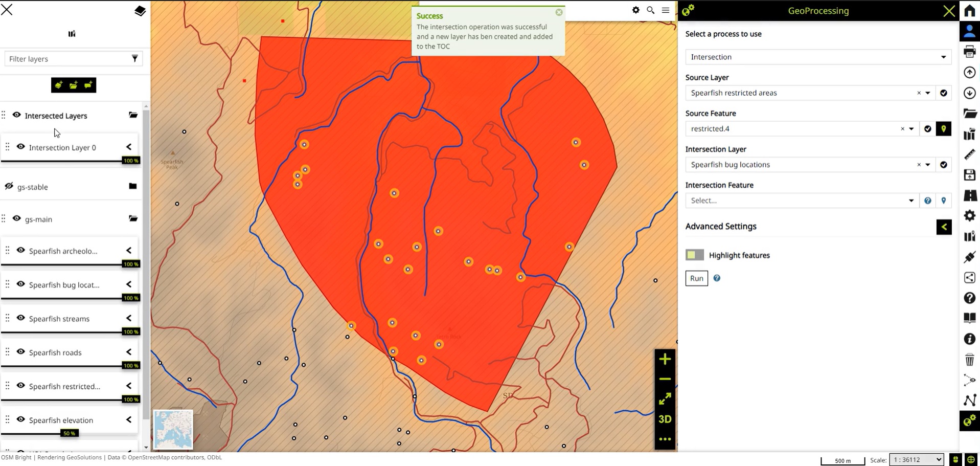980x466 pixels.
Task: Switch map to 3D mode
Action: point(665,419)
